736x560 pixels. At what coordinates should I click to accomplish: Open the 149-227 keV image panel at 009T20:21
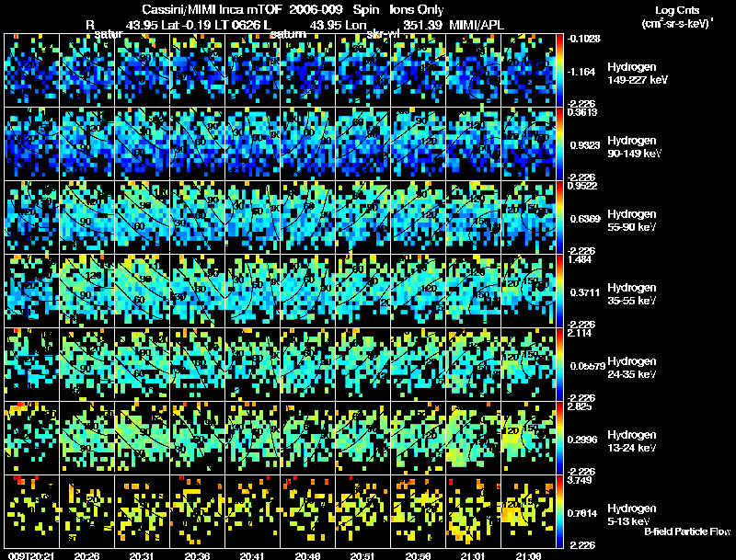pyautogui.click(x=32, y=71)
